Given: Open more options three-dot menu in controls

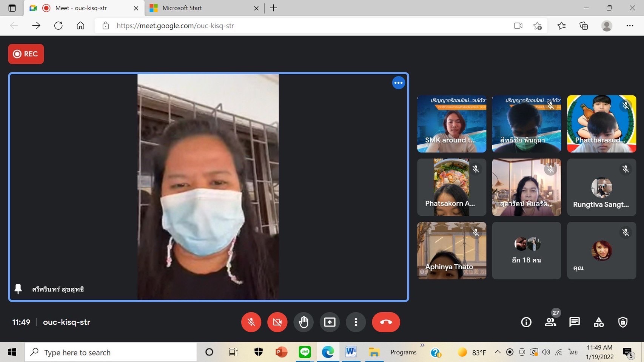Looking at the screenshot, I should [x=356, y=322].
